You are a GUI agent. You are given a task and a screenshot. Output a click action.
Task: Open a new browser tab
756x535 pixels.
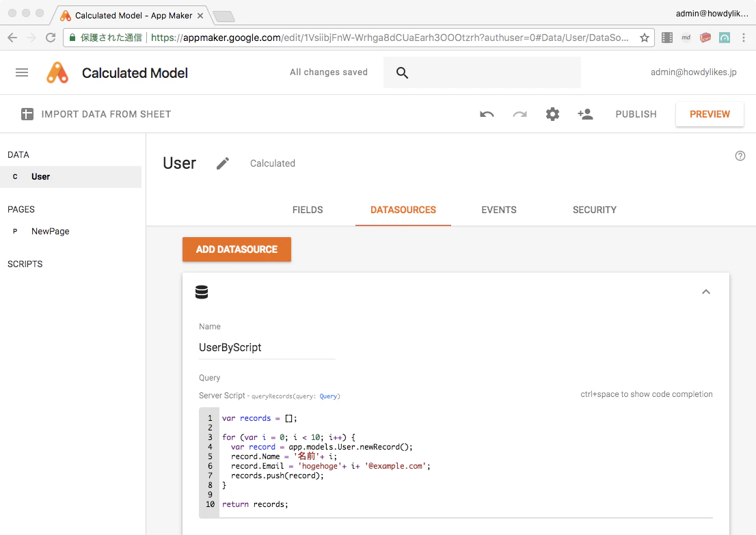tap(224, 17)
